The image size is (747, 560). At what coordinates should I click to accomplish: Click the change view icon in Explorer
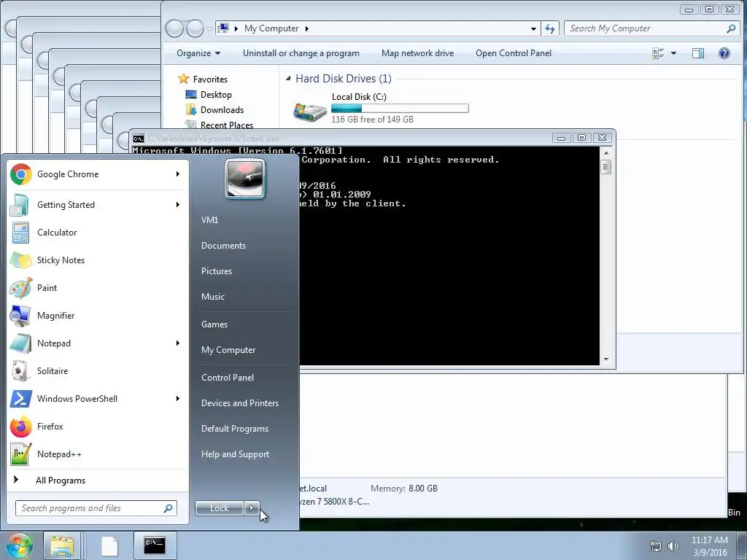tap(658, 53)
